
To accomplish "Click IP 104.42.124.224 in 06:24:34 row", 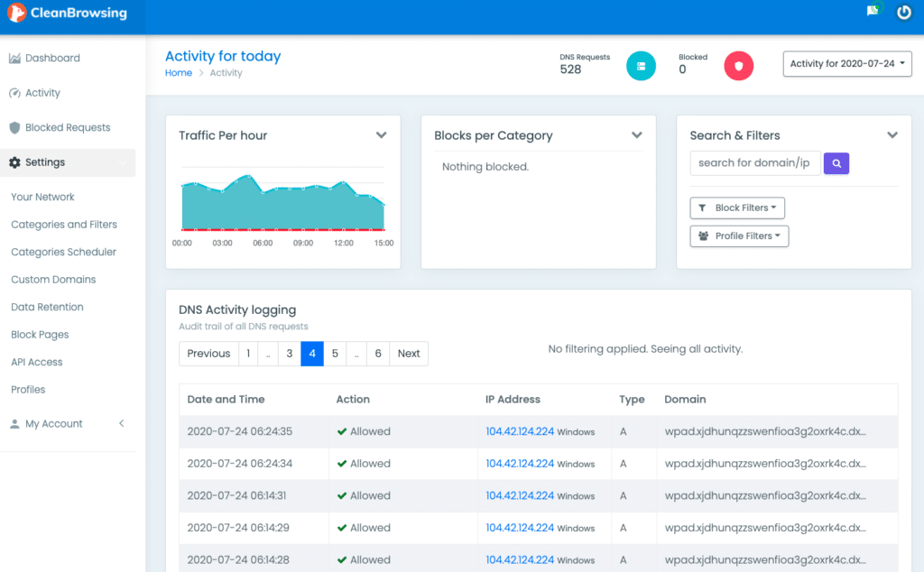I will pos(520,464).
